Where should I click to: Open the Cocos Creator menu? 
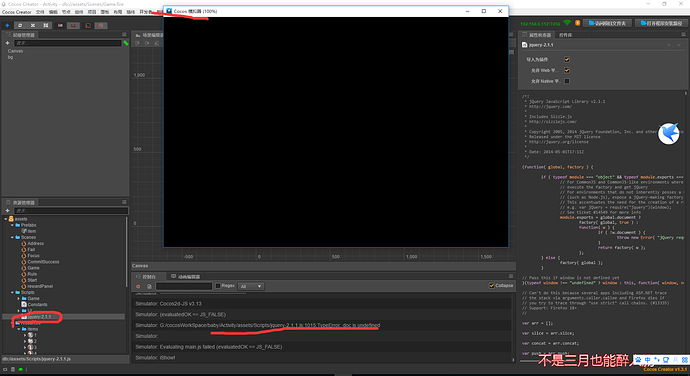17,12
